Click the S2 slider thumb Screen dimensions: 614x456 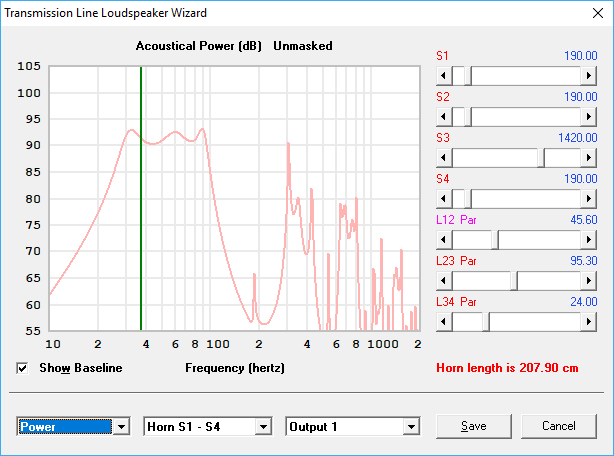pyautogui.click(x=468, y=117)
